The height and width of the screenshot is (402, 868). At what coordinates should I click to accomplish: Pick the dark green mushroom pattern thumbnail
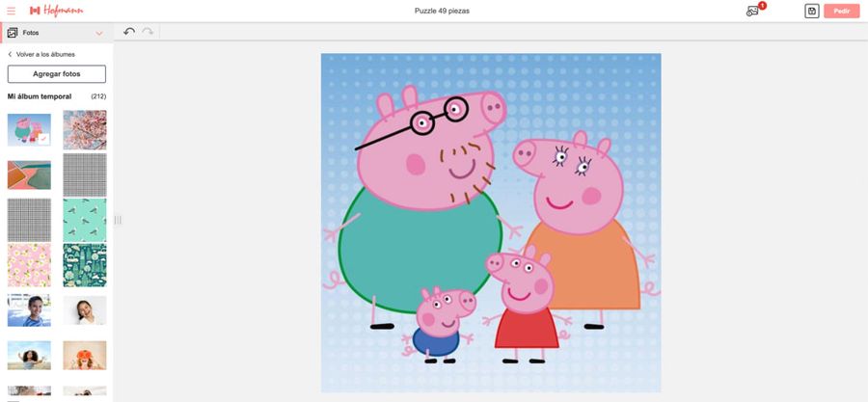click(85, 264)
